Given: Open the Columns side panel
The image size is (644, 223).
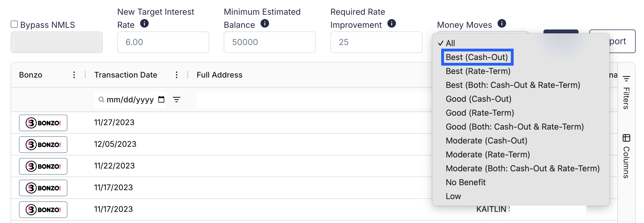Looking at the screenshot, I should pos(626,156).
